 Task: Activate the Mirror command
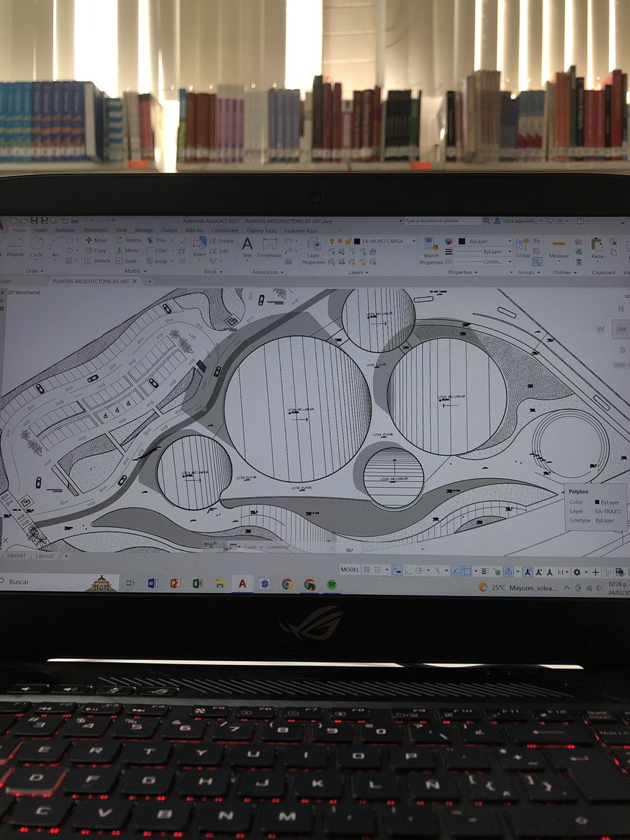point(127,251)
